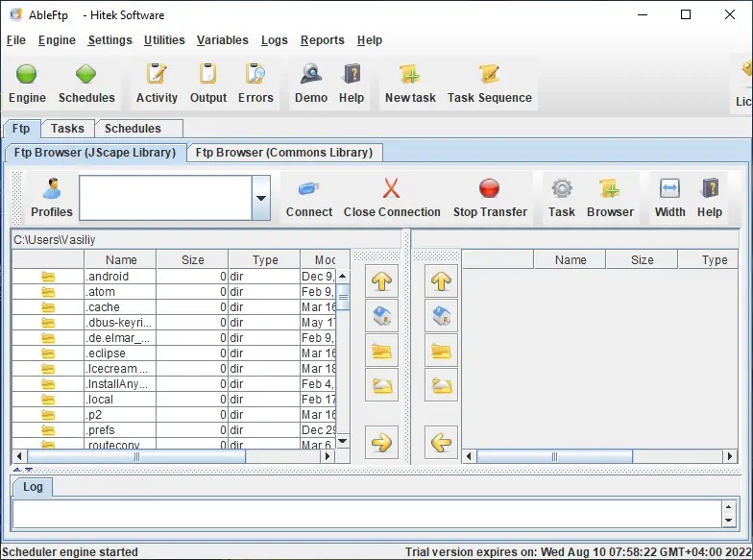
Task: Click the Browser icon in the FTP toolbar
Action: (610, 188)
